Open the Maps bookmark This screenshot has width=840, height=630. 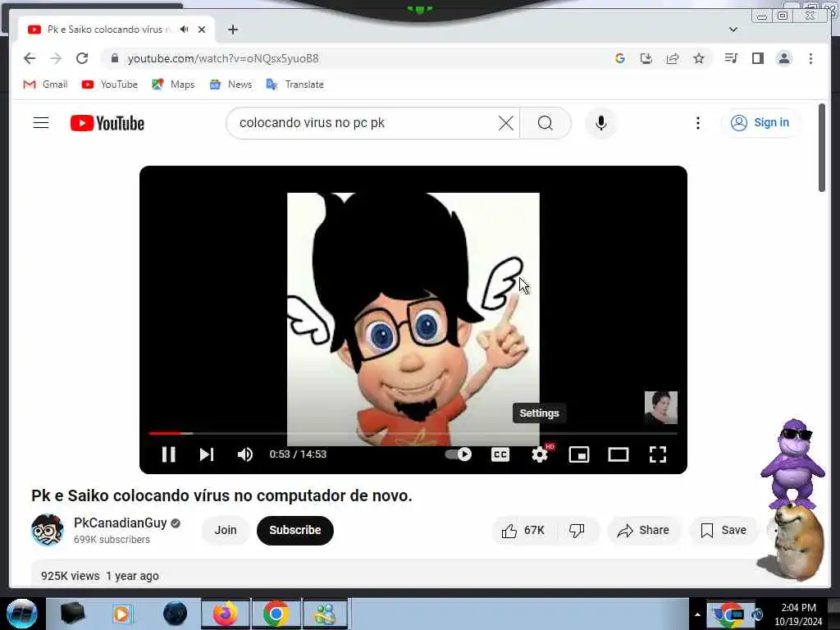[173, 84]
